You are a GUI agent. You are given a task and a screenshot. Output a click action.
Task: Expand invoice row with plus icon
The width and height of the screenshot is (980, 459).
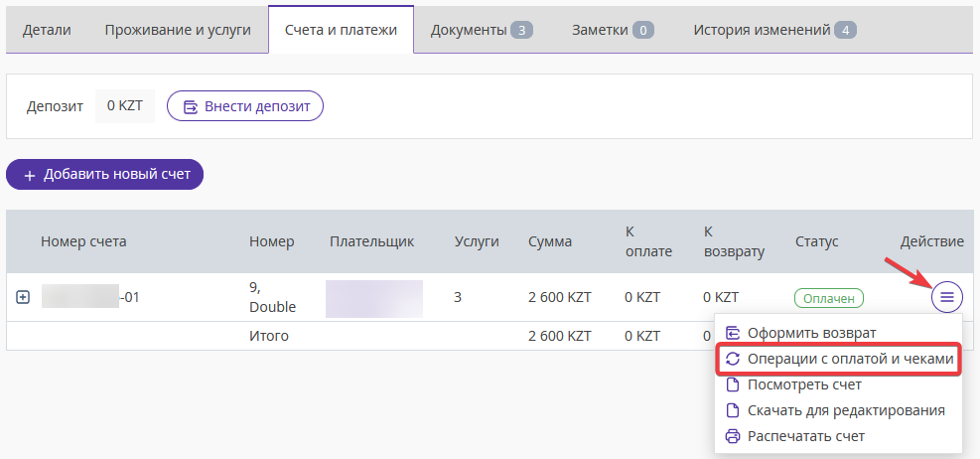24,297
